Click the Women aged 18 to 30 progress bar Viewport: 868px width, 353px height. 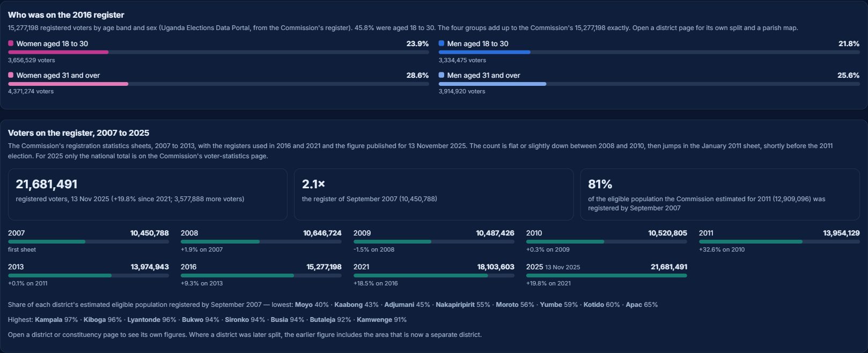[218, 52]
